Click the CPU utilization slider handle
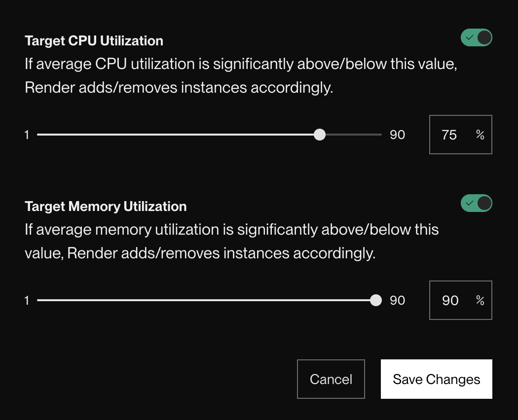The width and height of the screenshot is (518, 420). (x=319, y=134)
